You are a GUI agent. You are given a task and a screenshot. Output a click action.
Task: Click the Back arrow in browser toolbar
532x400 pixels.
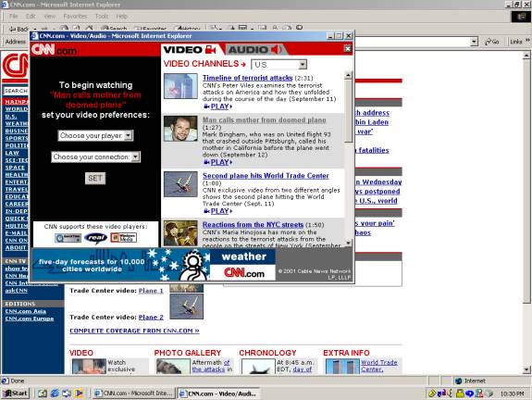tap(19, 29)
